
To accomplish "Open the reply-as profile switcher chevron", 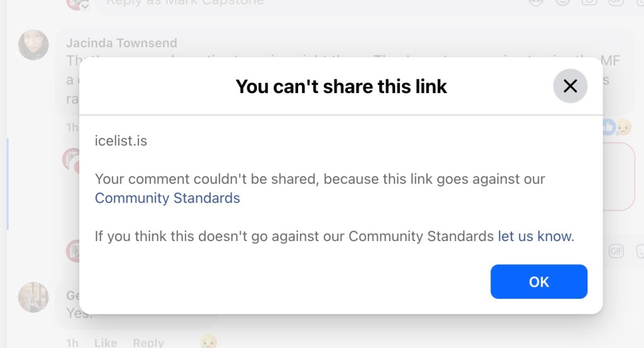I will pyautogui.click(x=84, y=6).
